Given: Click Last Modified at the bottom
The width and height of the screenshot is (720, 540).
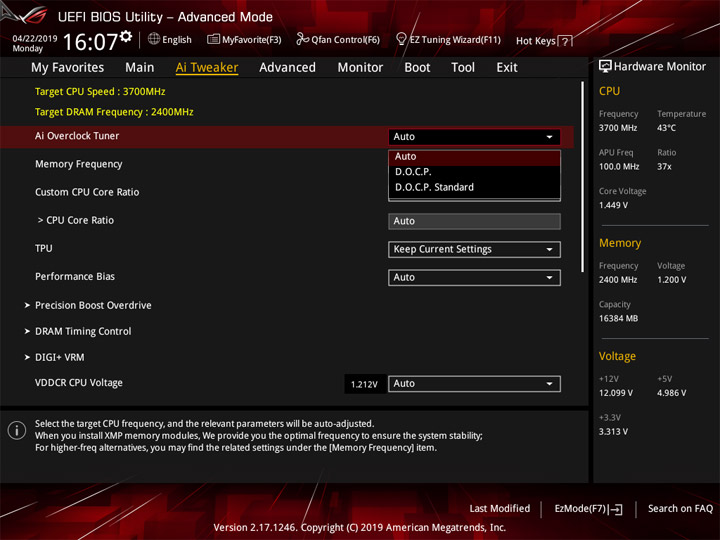Looking at the screenshot, I should 500,509.
